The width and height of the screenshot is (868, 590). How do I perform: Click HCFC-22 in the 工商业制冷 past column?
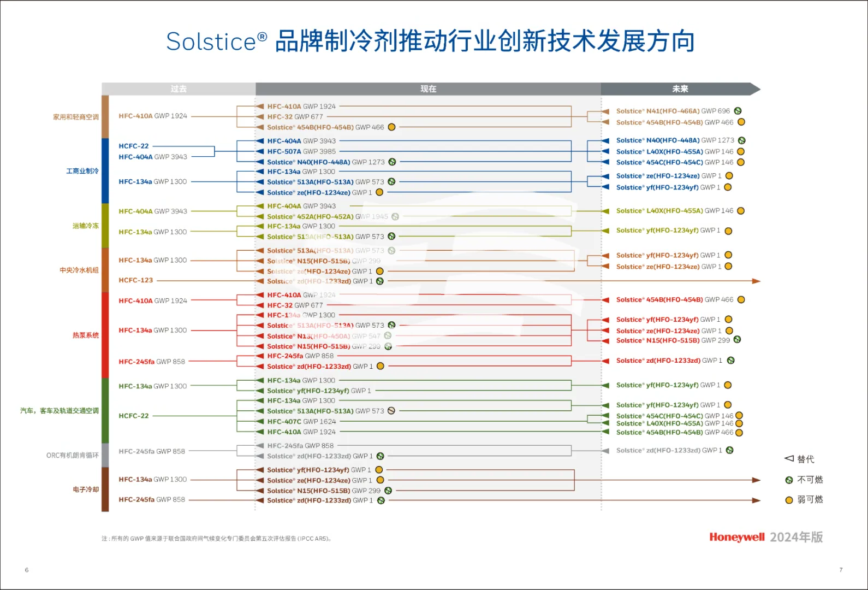(x=134, y=146)
